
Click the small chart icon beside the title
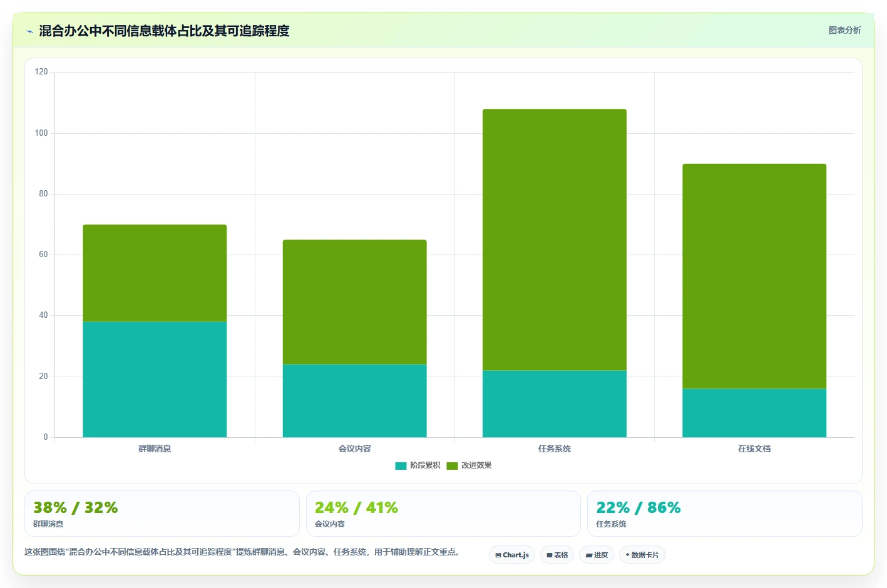pos(29,31)
